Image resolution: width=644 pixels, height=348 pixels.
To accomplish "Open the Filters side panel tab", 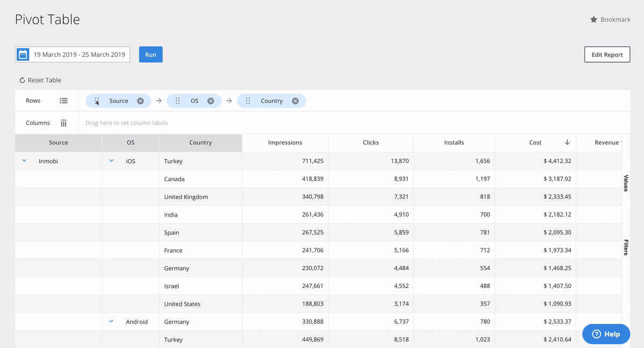I will click(626, 248).
